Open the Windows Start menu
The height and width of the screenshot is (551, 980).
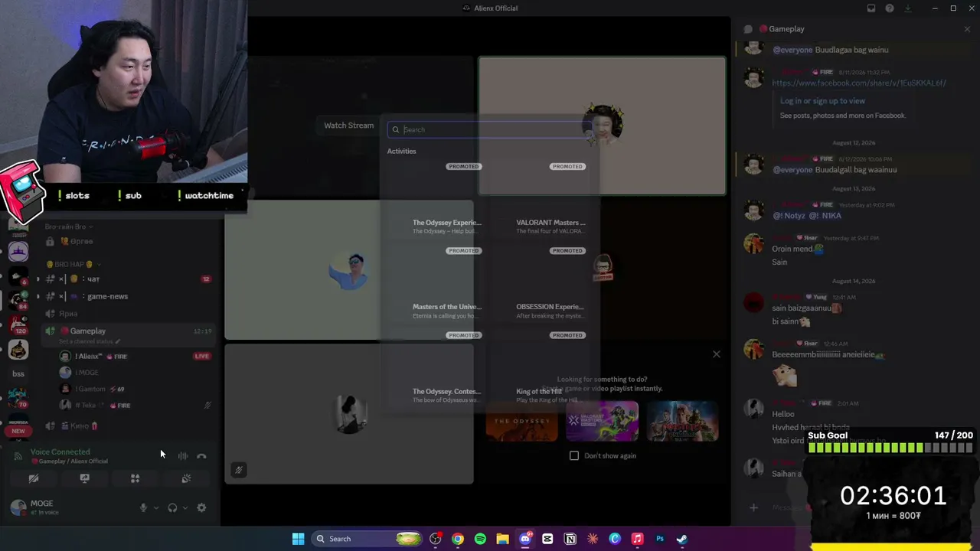click(x=299, y=539)
